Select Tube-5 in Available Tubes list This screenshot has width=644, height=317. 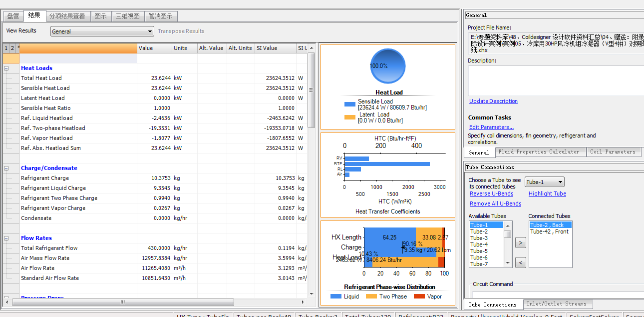click(486, 251)
